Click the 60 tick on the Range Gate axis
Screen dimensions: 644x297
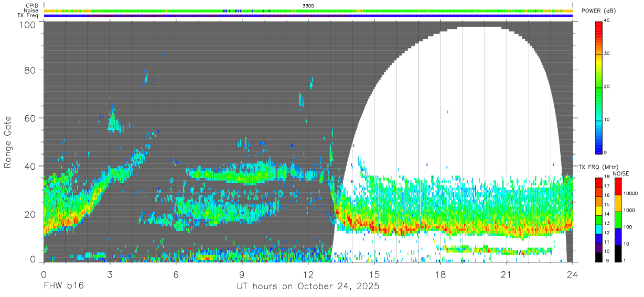coord(31,119)
